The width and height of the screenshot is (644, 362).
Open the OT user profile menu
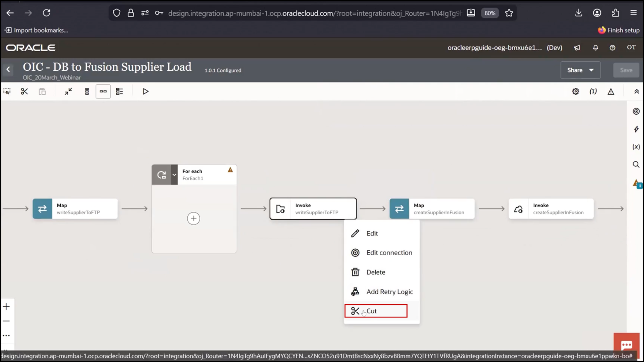631,48
